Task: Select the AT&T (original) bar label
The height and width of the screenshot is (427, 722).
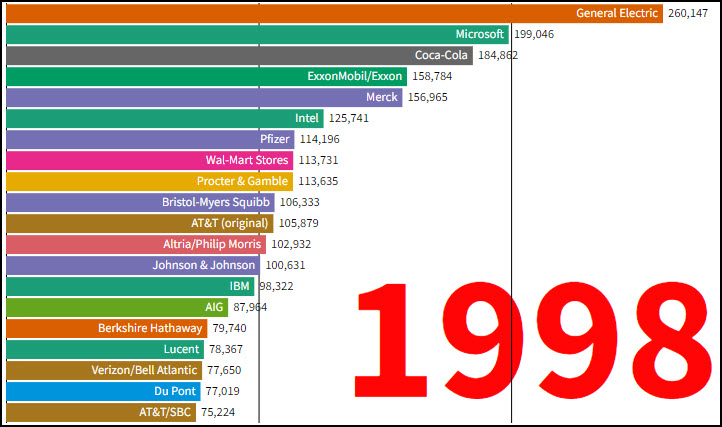Action: click(230, 223)
